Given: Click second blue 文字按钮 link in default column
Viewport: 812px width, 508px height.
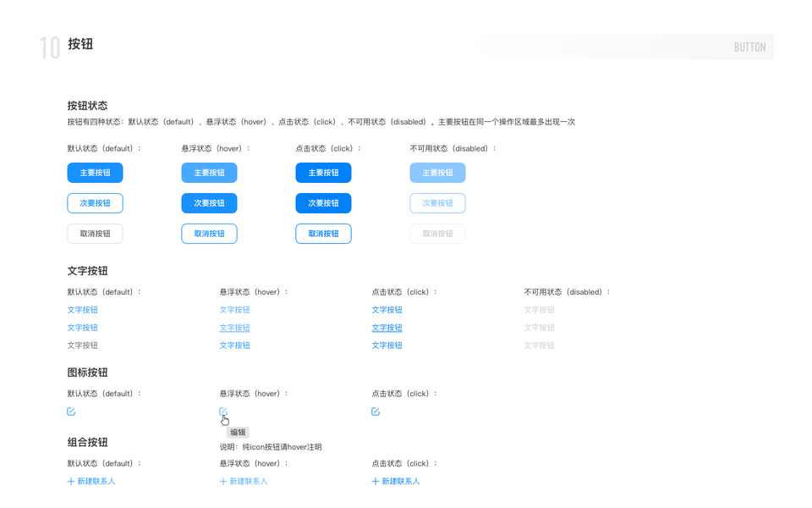Looking at the screenshot, I should (x=82, y=328).
